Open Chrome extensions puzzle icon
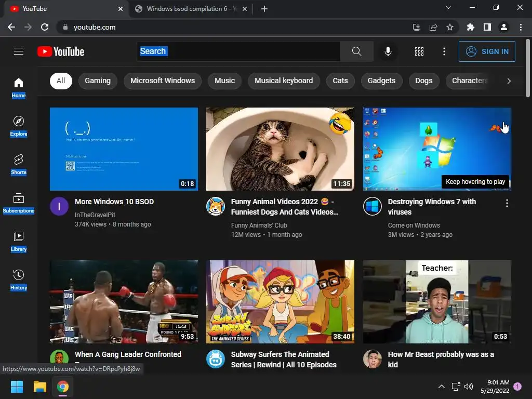 click(x=470, y=27)
